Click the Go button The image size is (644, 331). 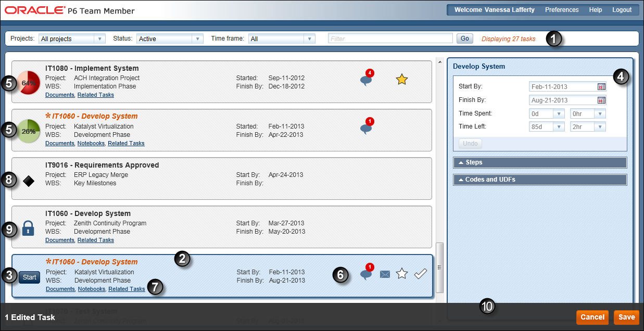pos(465,39)
